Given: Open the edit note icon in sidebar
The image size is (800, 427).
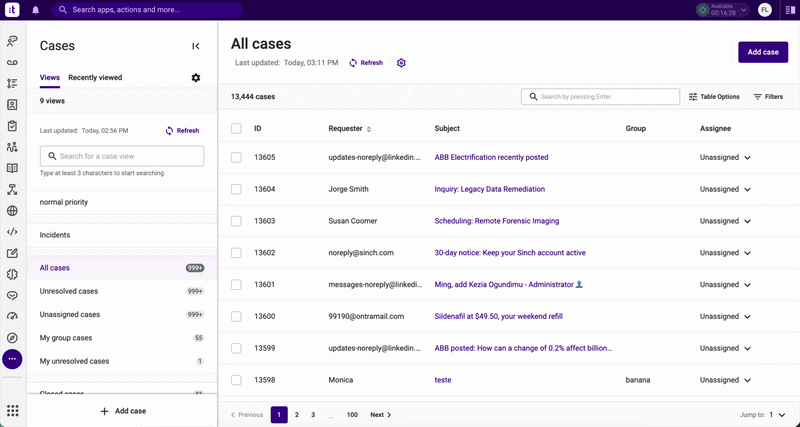Looking at the screenshot, I should coord(12,253).
